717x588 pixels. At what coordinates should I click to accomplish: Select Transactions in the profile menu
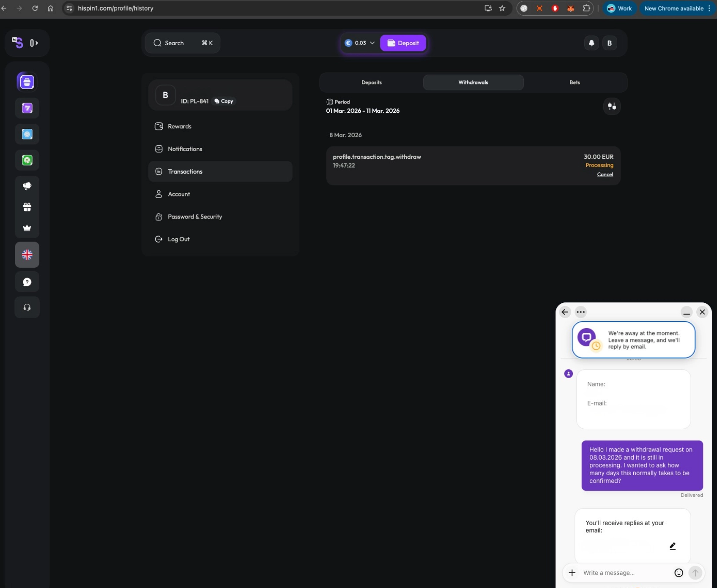click(220, 171)
